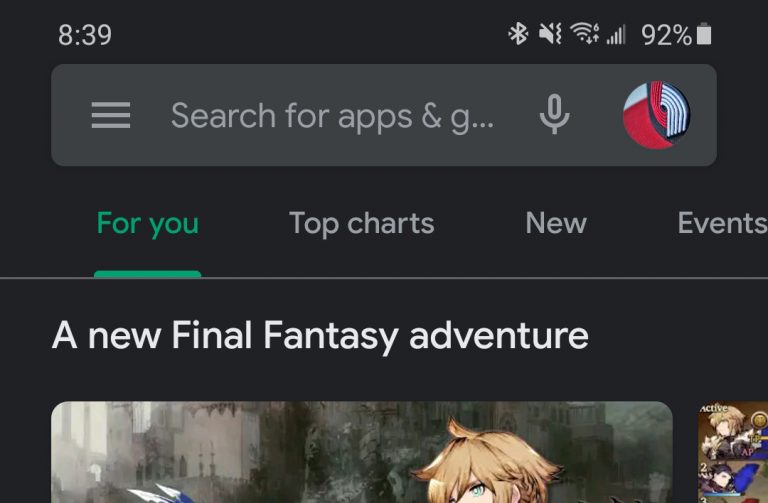768x503 pixels.
Task: Tap the muted vibrate status icon
Action: 550,34
